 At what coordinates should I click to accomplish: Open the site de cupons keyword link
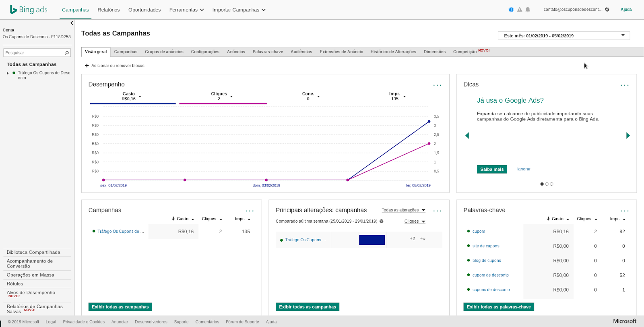tap(486, 246)
